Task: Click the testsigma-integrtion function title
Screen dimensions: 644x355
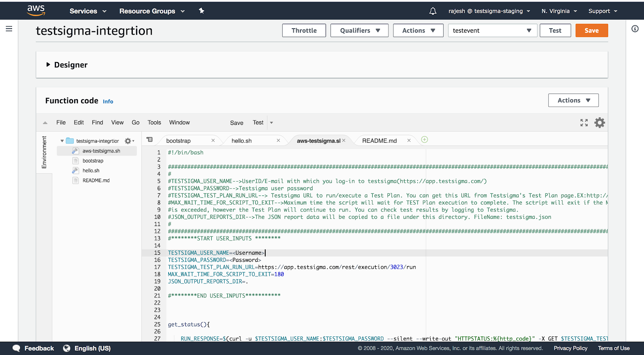Action: coord(94,31)
